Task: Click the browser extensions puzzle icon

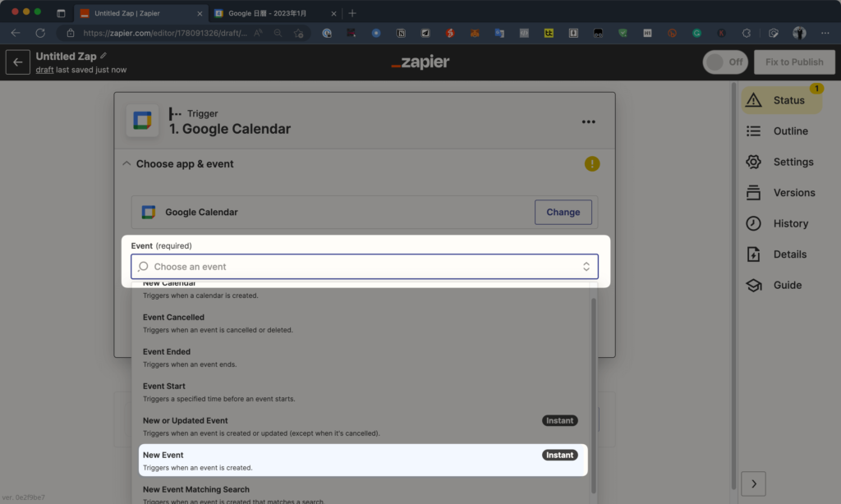Action: point(746,33)
